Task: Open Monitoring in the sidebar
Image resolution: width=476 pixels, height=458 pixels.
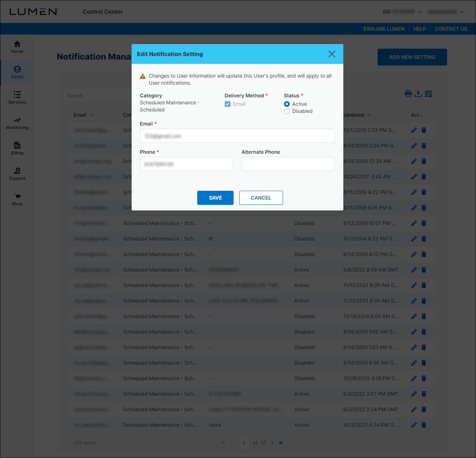Action: (17, 123)
